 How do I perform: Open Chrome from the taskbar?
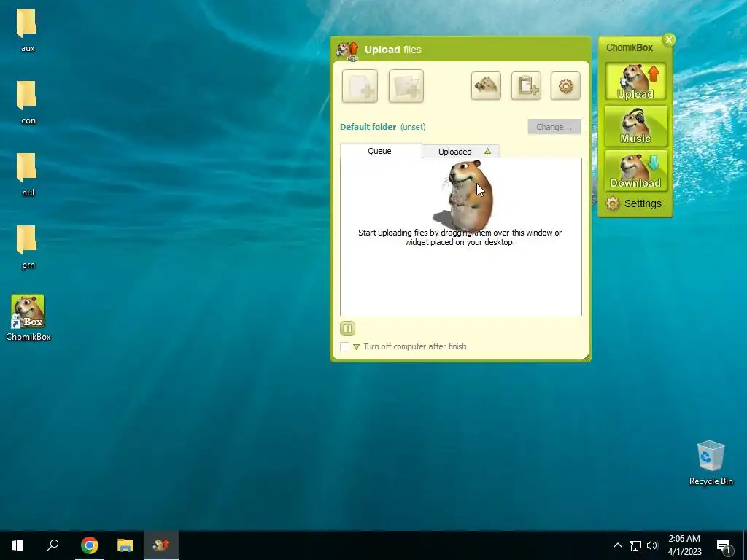coord(90,545)
